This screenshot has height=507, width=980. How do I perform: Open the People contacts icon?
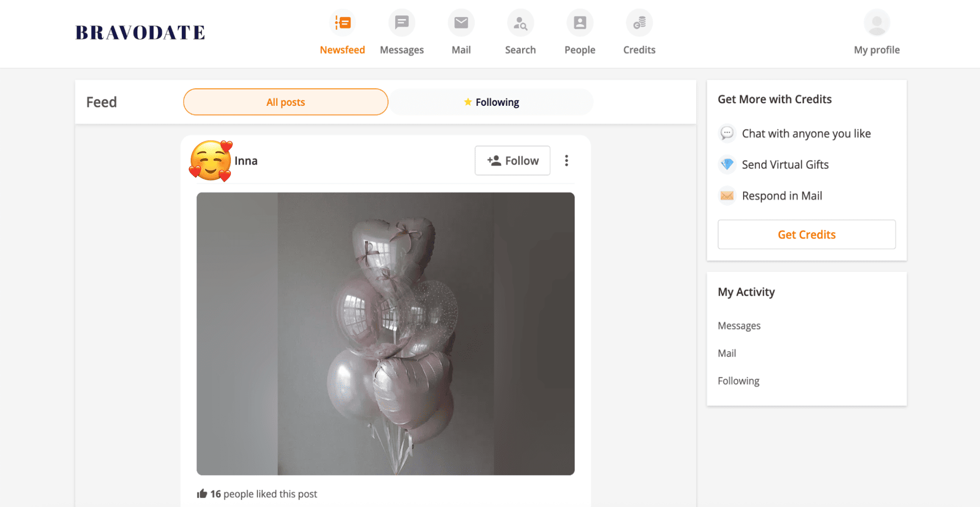[579, 22]
